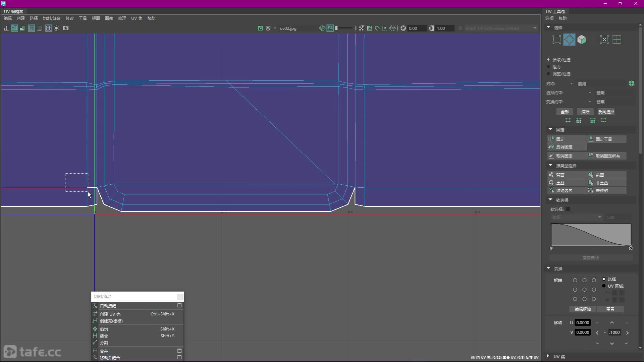
Task: Click the UV snapshot camera icon
Action: tap(66, 28)
